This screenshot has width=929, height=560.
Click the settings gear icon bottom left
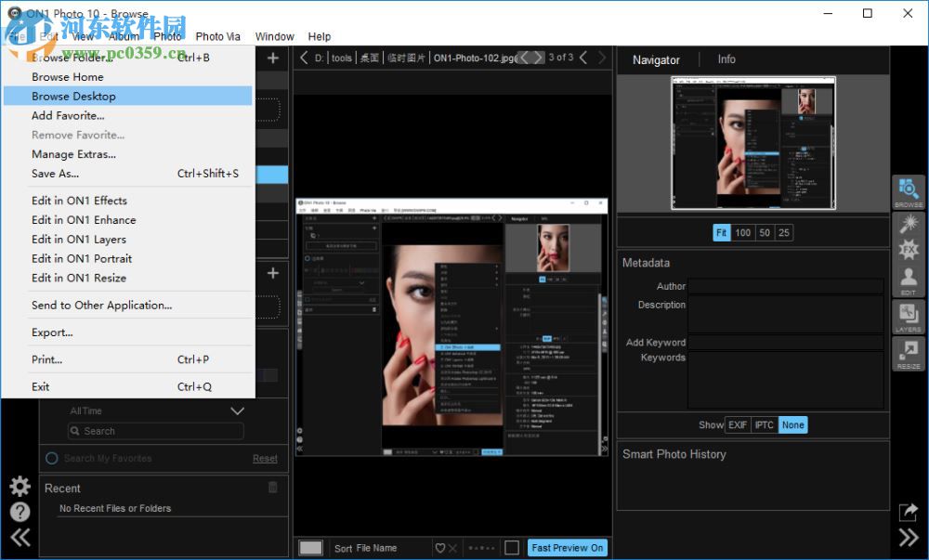20,486
